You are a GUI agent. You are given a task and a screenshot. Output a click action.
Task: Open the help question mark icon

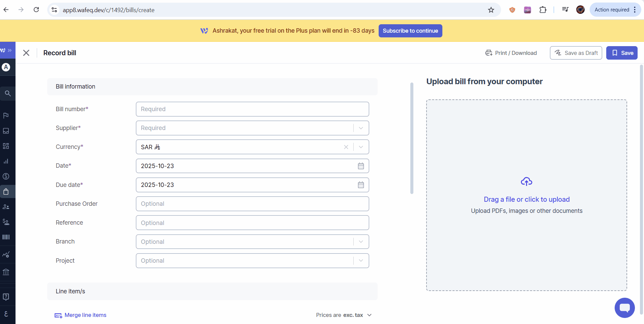pos(6,297)
